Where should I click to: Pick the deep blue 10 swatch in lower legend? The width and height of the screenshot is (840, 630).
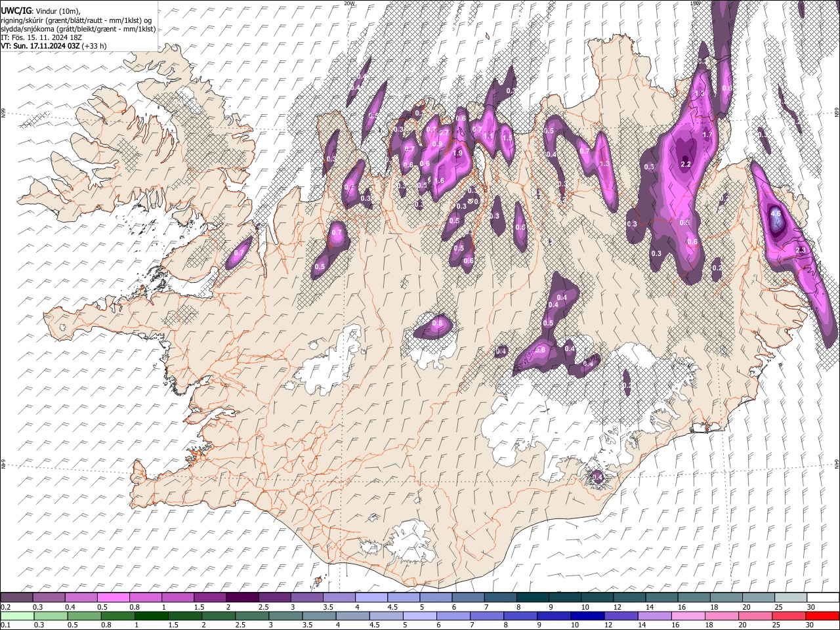(x=587, y=616)
